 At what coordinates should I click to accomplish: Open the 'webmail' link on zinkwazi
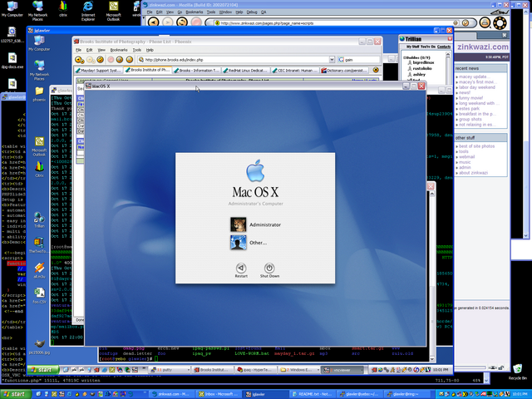coord(467,157)
